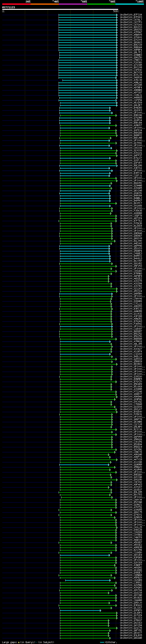
Task: Click the cyan alignment bar for UniRef100_A7RNI6
Action: [85, 342]
